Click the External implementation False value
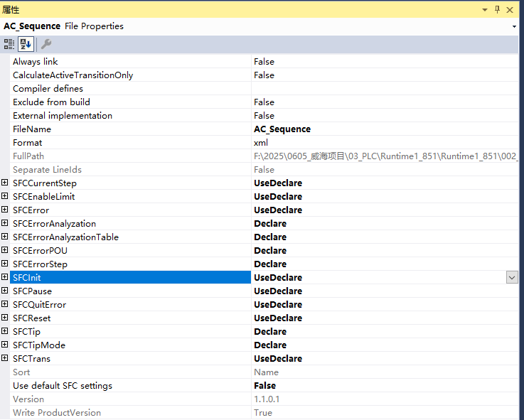Image resolution: width=524 pixels, height=420 pixels. tap(264, 116)
